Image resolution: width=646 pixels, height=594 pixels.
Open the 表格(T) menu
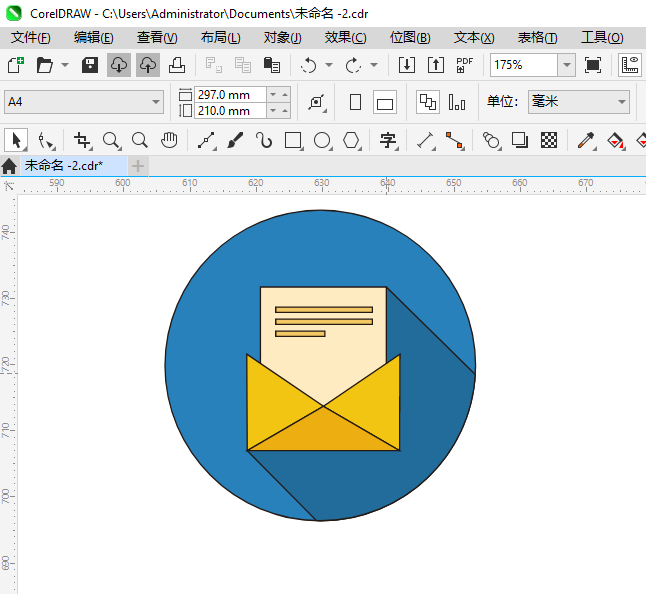coord(537,38)
